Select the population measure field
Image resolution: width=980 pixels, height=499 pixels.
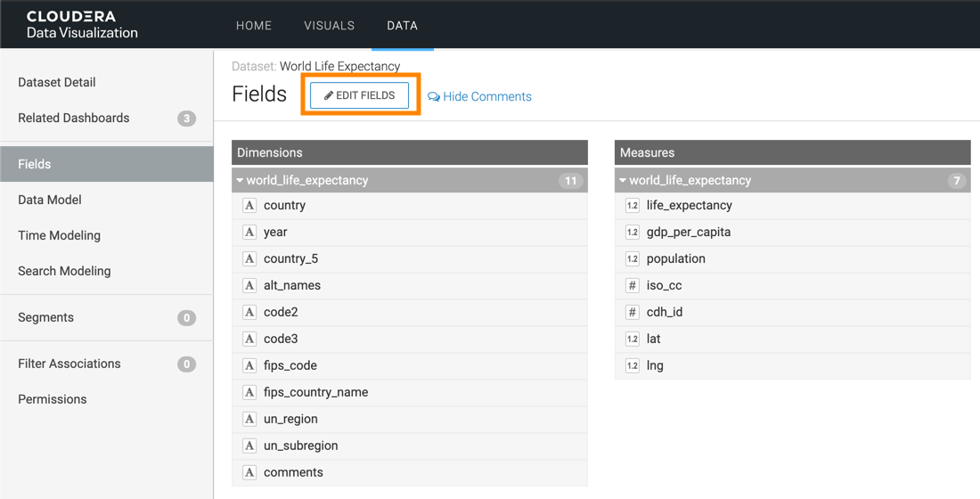675,258
